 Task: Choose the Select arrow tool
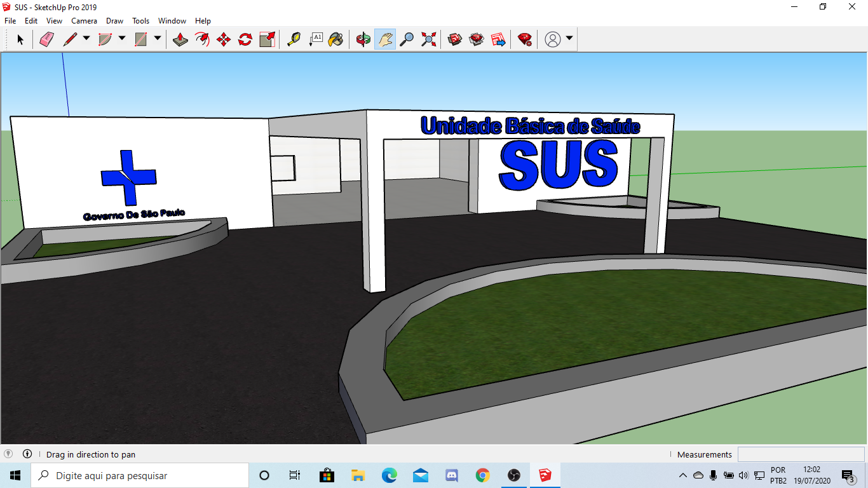[20, 39]
